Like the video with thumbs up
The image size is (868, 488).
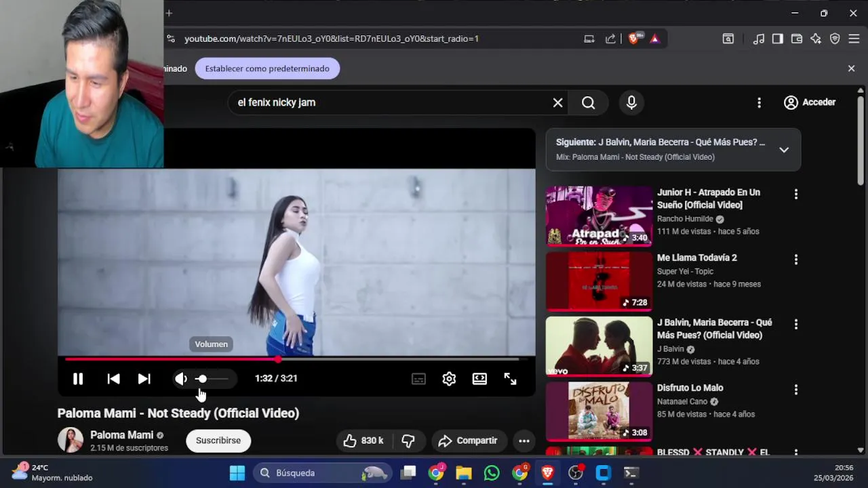[x=363, y=441]
